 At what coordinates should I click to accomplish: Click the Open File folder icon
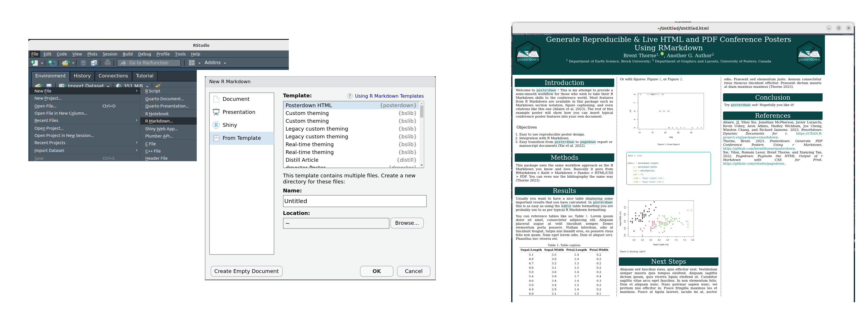pos(65,63)
